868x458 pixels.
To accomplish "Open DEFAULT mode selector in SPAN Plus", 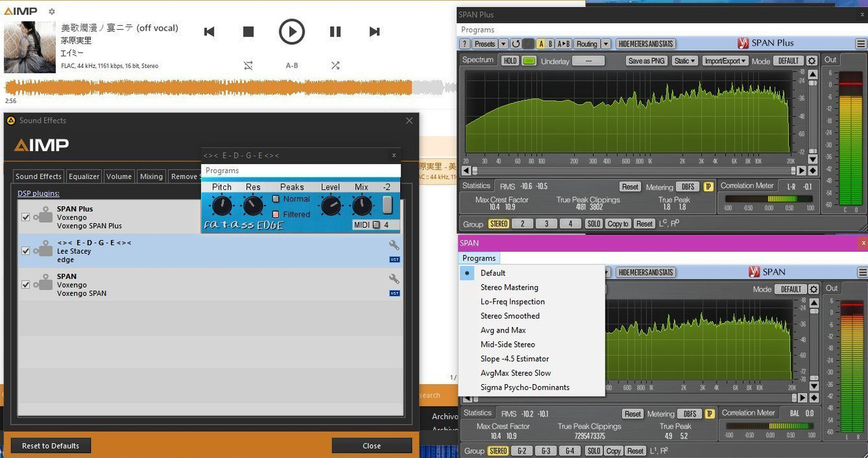I will click(x=789, y=60).
